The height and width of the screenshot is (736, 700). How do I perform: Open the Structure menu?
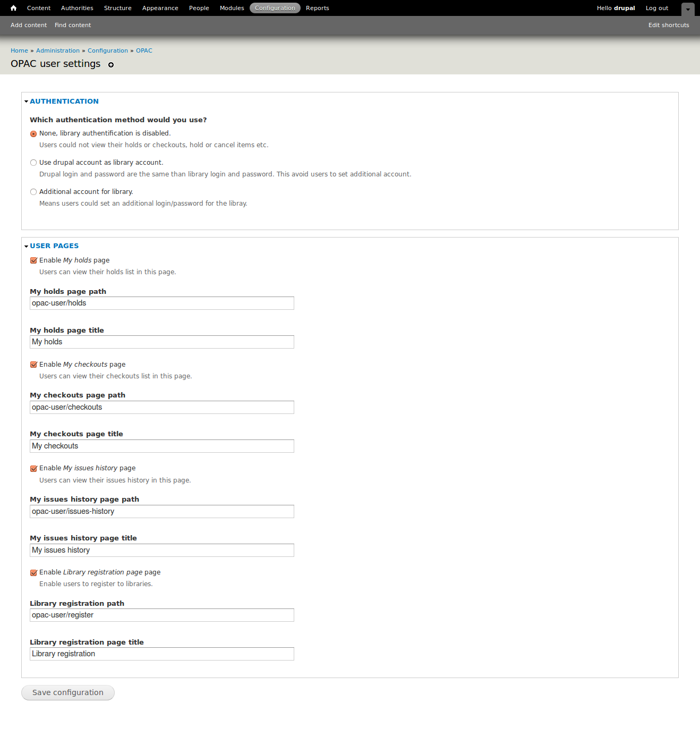118,8
